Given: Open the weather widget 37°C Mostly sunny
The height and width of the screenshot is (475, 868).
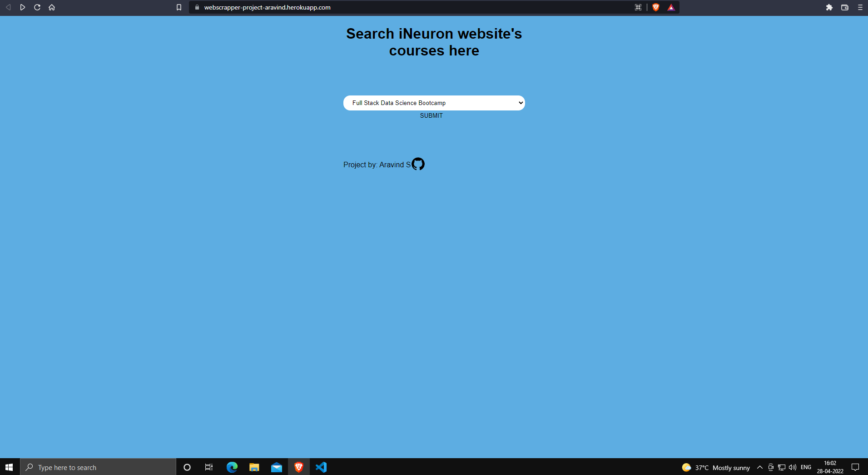Looking at the screenshot, I should 716,467.
